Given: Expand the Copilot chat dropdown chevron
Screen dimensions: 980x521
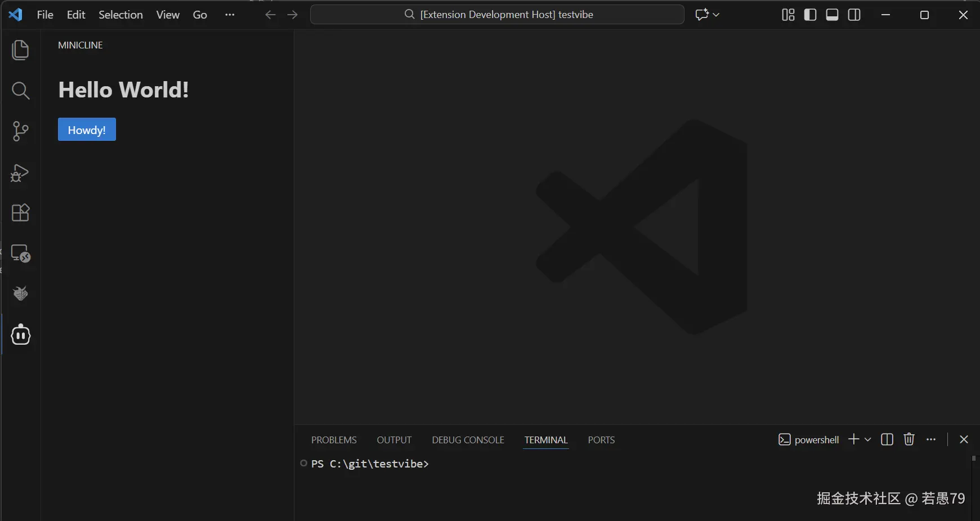Looking at the screenshot, I should pyautogui.click(x=716, y=15).
